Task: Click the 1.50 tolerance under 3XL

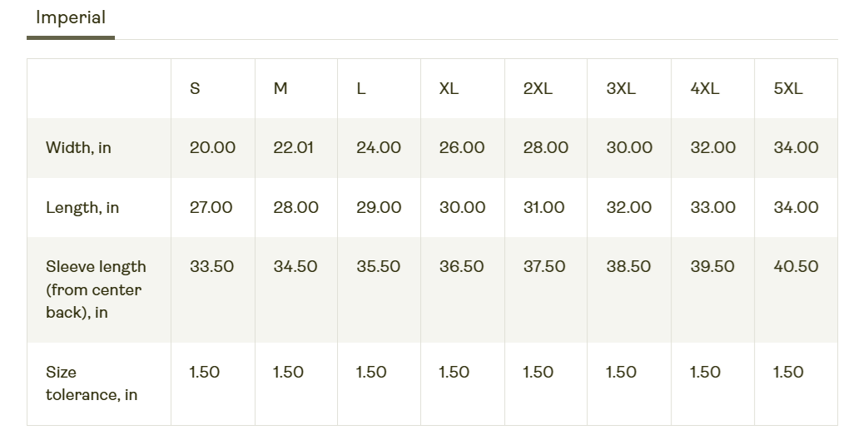Action: click(x=621, y=373)
